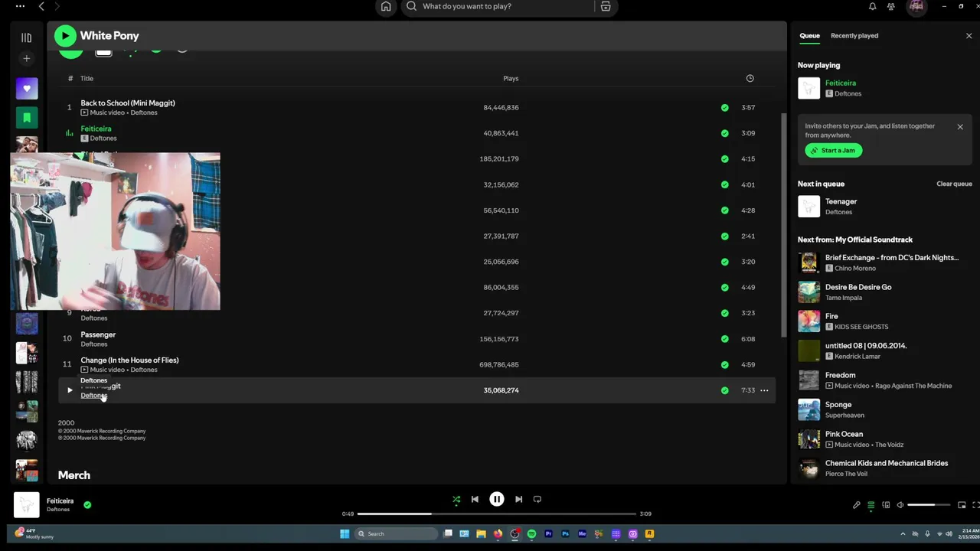Screen dimensions: 980x551
Task: Toggle saved checkmark for Change (In the House of Flies)
Action: [x=724, y=365]
